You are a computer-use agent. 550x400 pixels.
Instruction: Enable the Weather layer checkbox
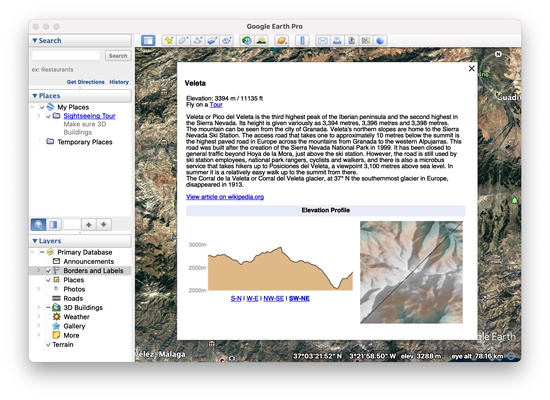tap(48, 316)
